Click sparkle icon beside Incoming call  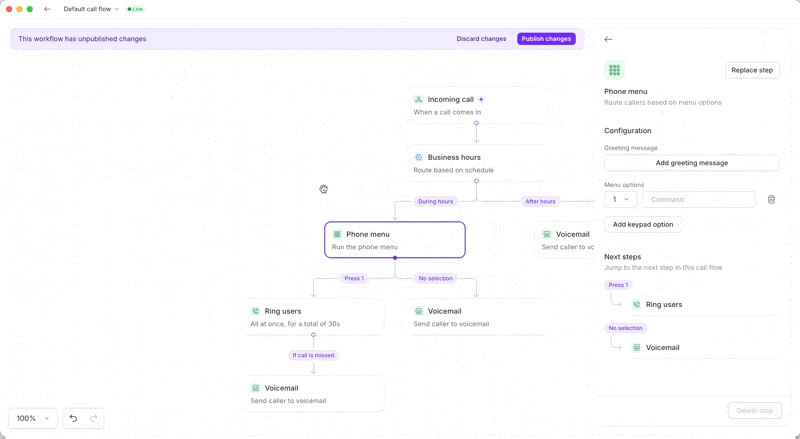tap(481, 100)
